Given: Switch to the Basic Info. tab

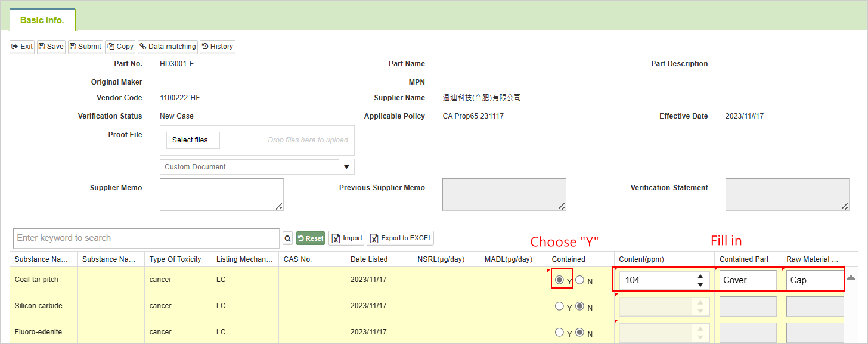Looking at the screenshot, I should point(42,20).
